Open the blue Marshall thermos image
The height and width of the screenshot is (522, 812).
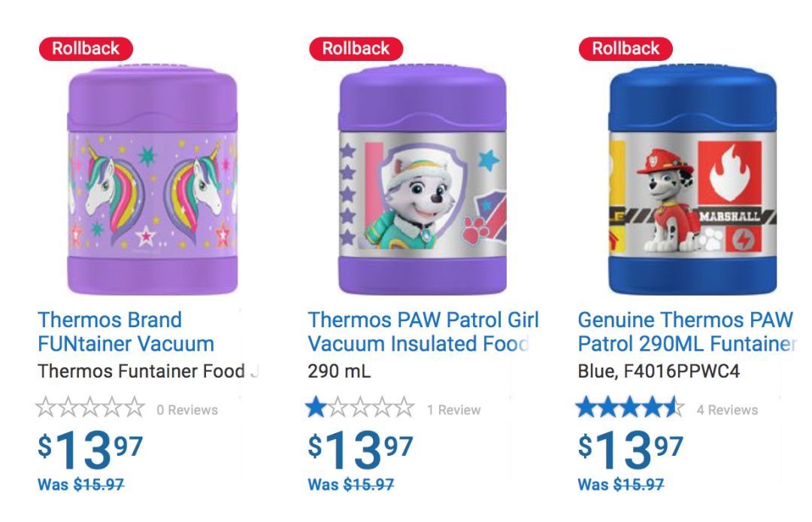click(692, 181)
